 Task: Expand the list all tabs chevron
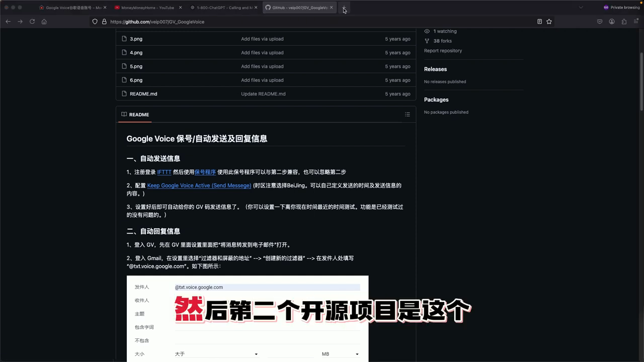581,8
